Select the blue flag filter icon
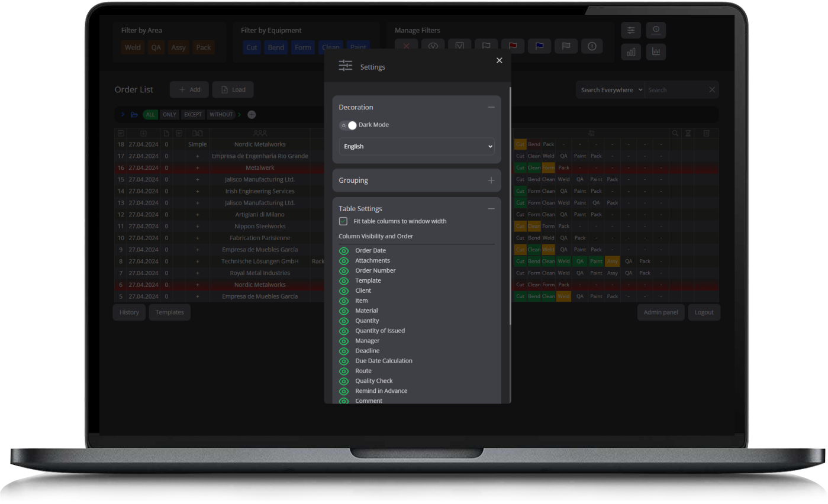This screenshot has width=828, height=504. click(539, 46)
